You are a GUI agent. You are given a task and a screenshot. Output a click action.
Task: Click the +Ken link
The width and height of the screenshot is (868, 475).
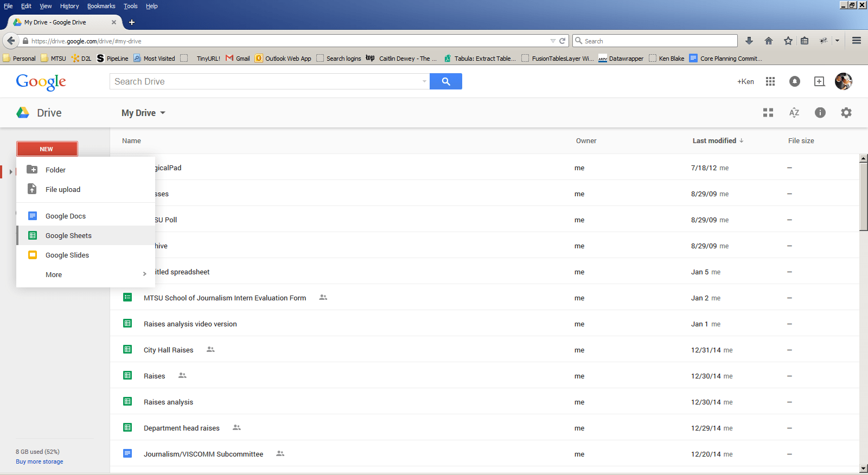coord(745,81)
